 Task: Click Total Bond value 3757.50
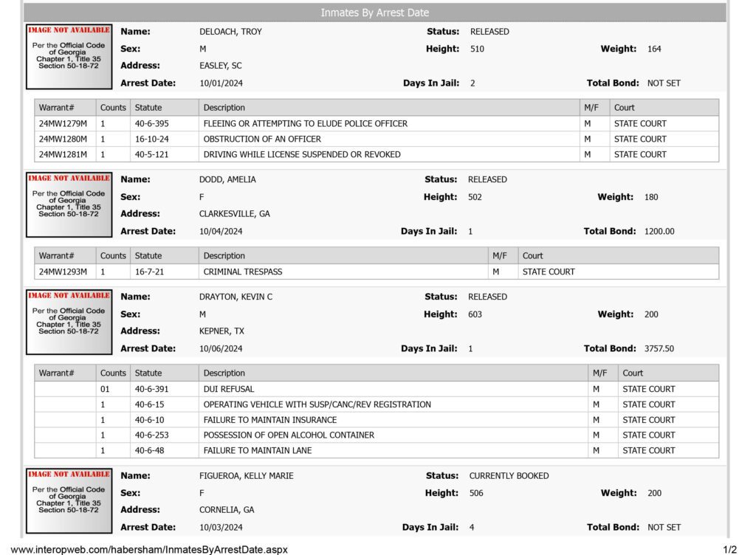tap(659, 348)
